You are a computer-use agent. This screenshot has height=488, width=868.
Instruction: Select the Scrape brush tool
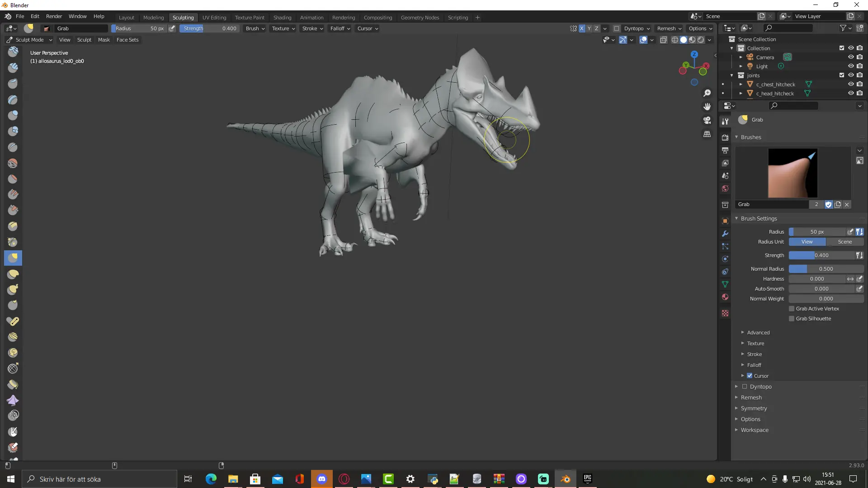(x=13, y=210)
